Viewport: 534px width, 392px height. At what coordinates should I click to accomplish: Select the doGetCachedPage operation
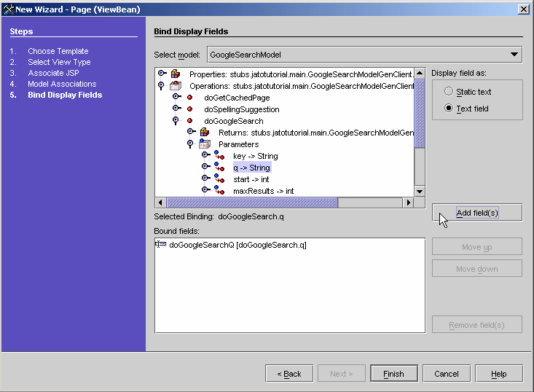pos(237,98)
